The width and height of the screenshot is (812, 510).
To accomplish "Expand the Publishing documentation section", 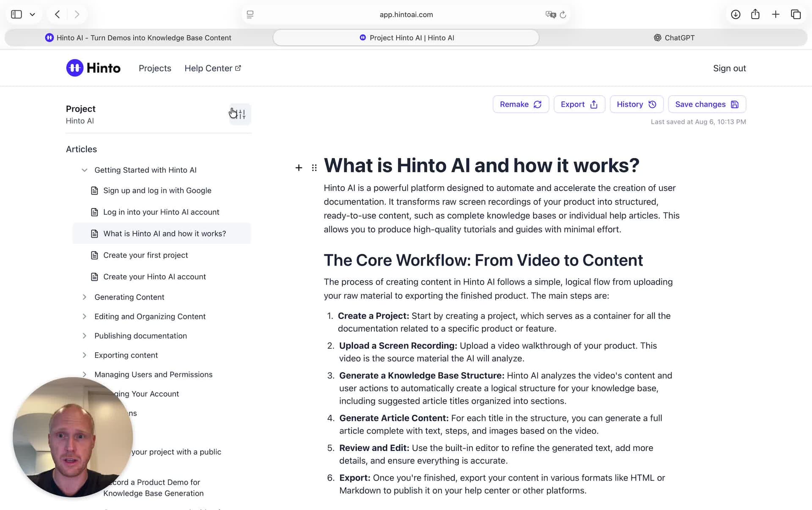I will (x=85, y=336).
